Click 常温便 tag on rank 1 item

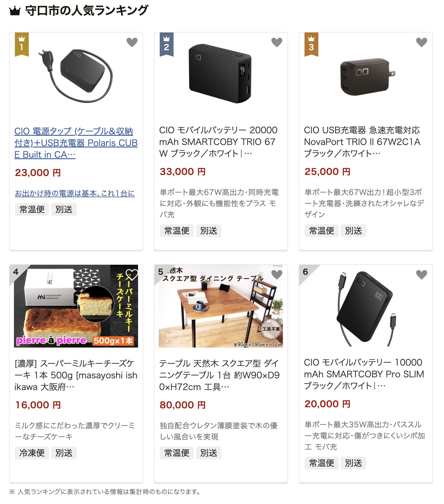pos(32,209)
